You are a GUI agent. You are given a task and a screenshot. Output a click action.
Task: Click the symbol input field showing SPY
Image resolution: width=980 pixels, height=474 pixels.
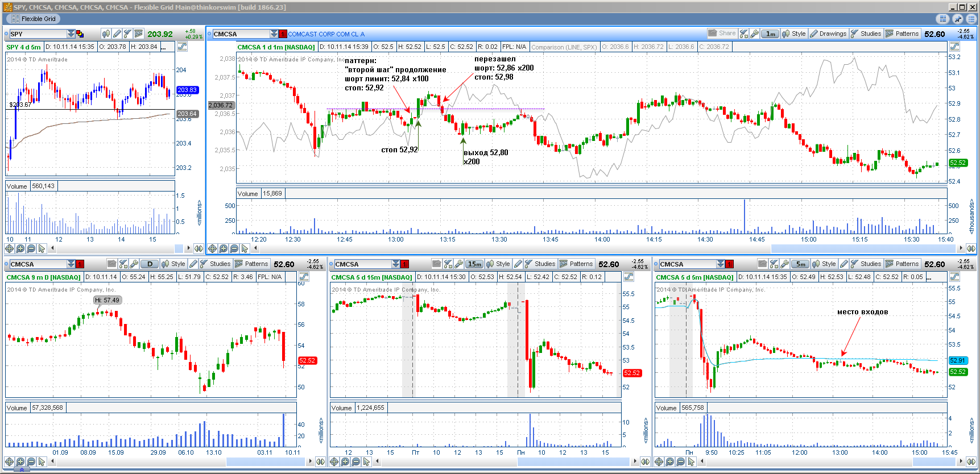tap(38, 34)
